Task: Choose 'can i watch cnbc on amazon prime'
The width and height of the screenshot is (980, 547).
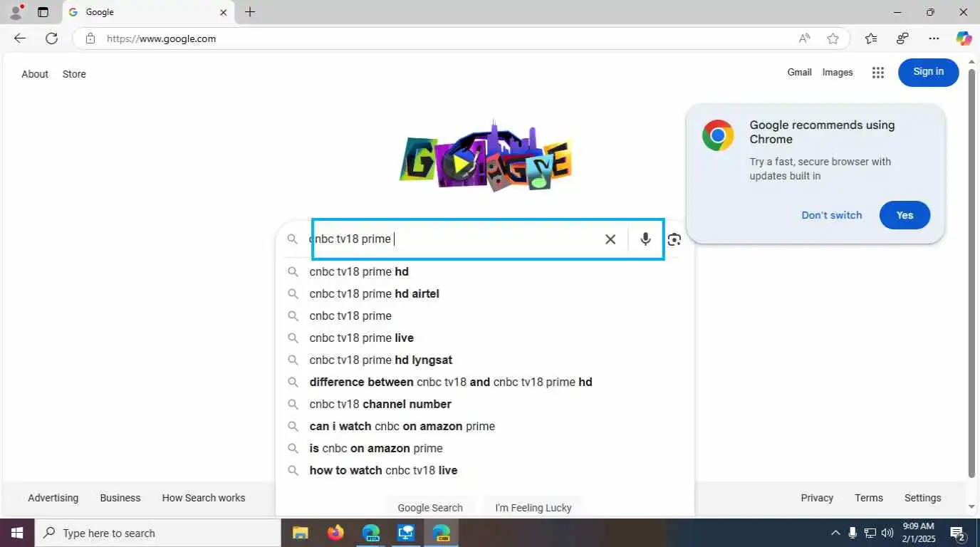Action: pos(484,426)
